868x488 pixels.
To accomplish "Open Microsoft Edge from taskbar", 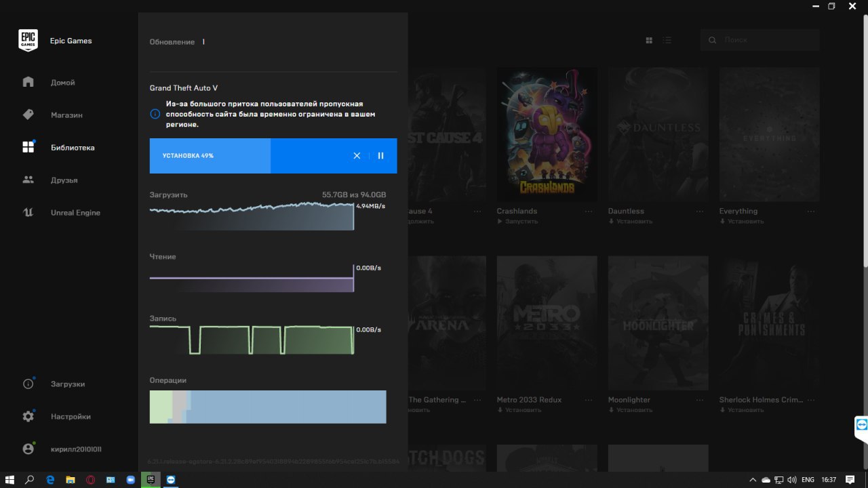I will 50,479.
